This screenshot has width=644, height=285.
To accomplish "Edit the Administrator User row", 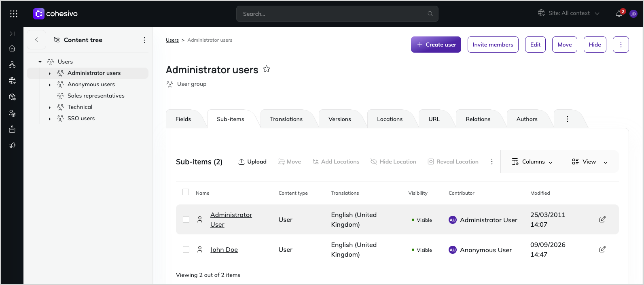I will tap(602, 219).
